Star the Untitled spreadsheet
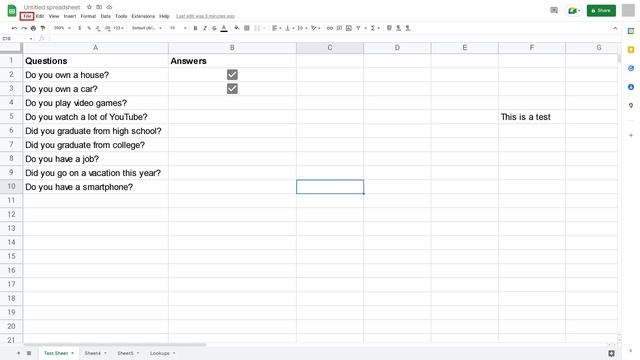The height and width of the screenshot is (360, 640). [x=89, y=7]
